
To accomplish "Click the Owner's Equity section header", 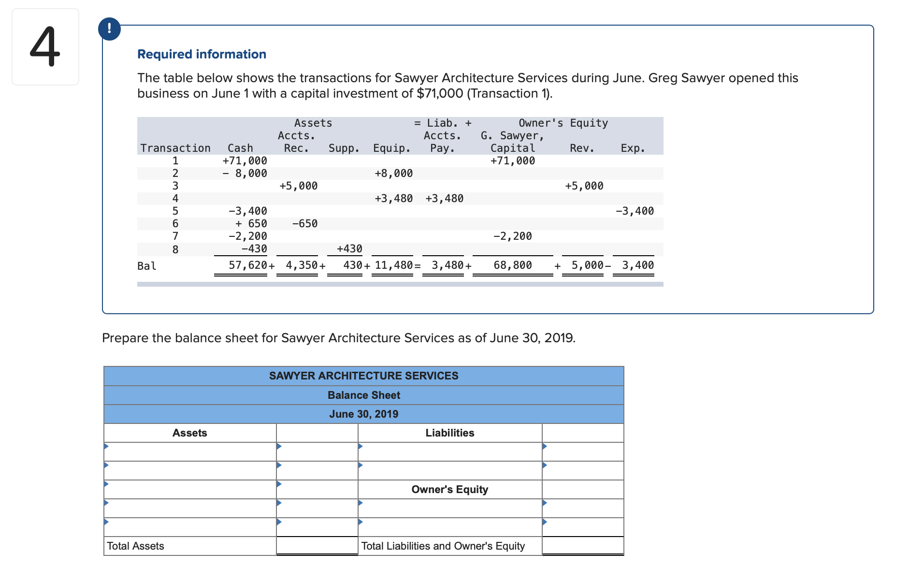I will coord(450,490).
